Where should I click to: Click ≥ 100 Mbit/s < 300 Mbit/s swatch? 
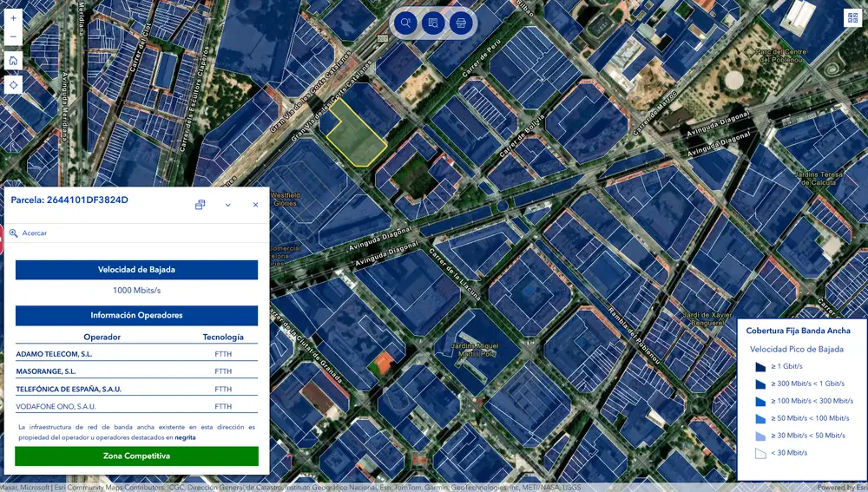click(760, 401)
